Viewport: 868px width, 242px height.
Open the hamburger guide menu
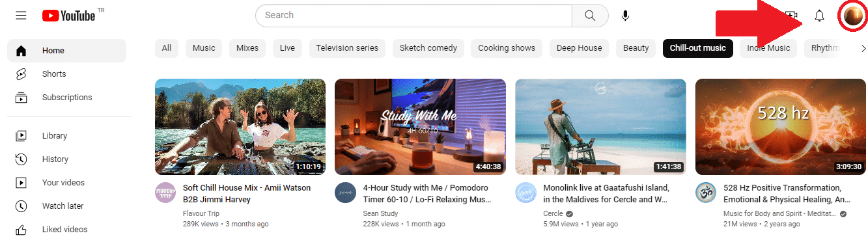(x=21, y=15)
